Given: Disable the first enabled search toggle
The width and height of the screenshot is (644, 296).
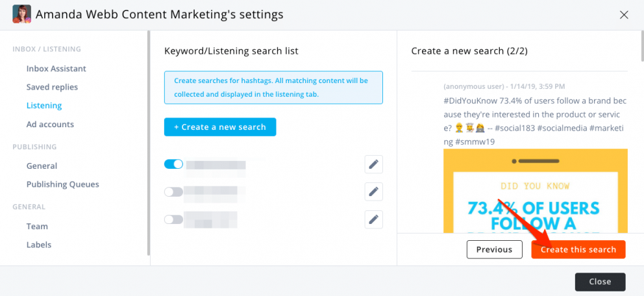Looking at the screenshot, I should point(173,164).
